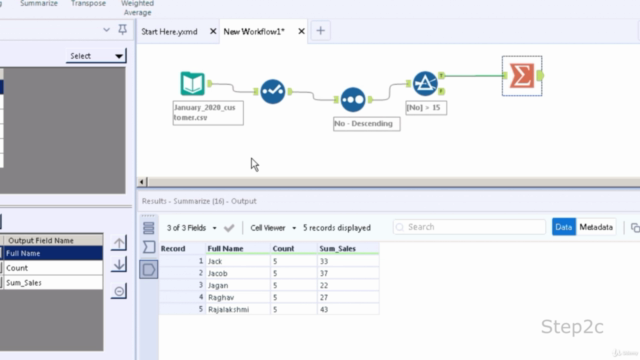Close the New Workflow1 tab
The width and height of the screenshot is (640, 360).
[x=301, y=31]
